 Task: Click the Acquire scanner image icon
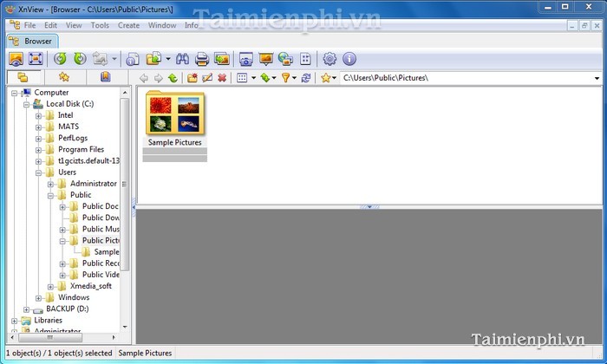(x=222, y=59)
